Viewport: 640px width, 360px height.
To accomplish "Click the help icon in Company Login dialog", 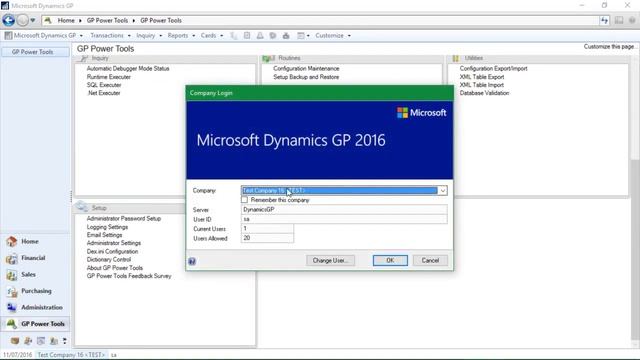I will (x=192, y=261).
